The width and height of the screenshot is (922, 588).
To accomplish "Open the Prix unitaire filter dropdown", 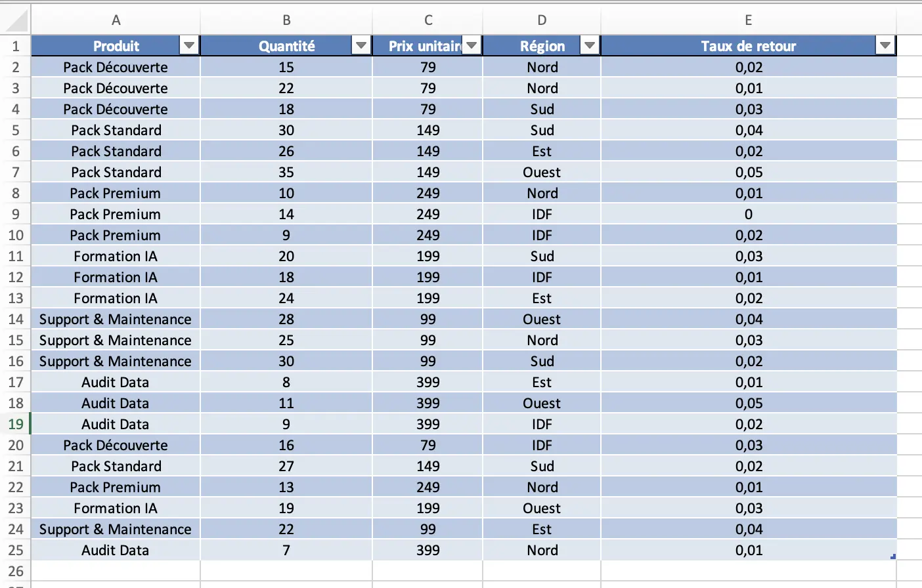I will (x=471, y=45).
